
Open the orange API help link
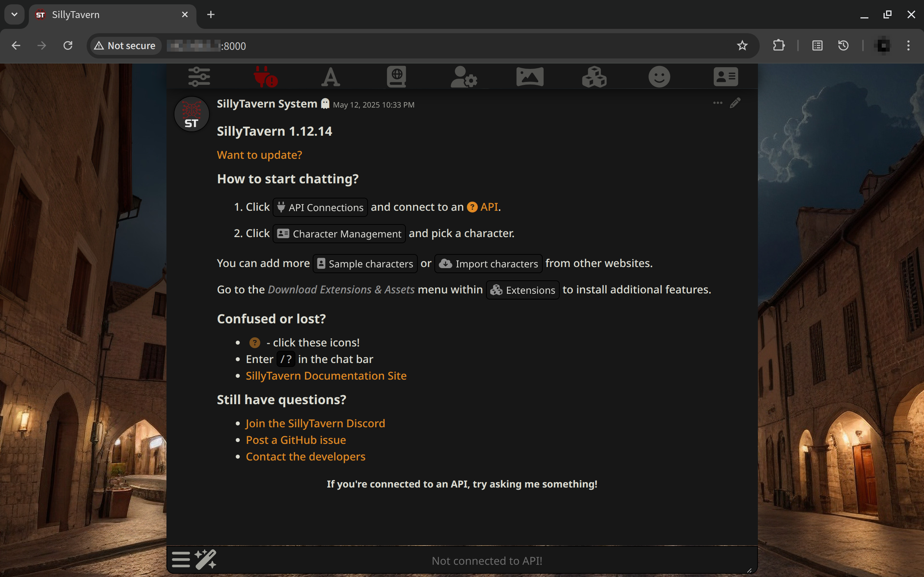tap(489, 207)
